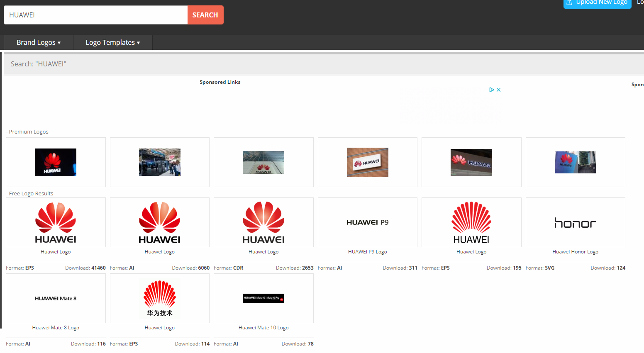Click the 'Download: 114' text
Image resolution: width=644 pixels, height=353 pixels.
point(192,344)
